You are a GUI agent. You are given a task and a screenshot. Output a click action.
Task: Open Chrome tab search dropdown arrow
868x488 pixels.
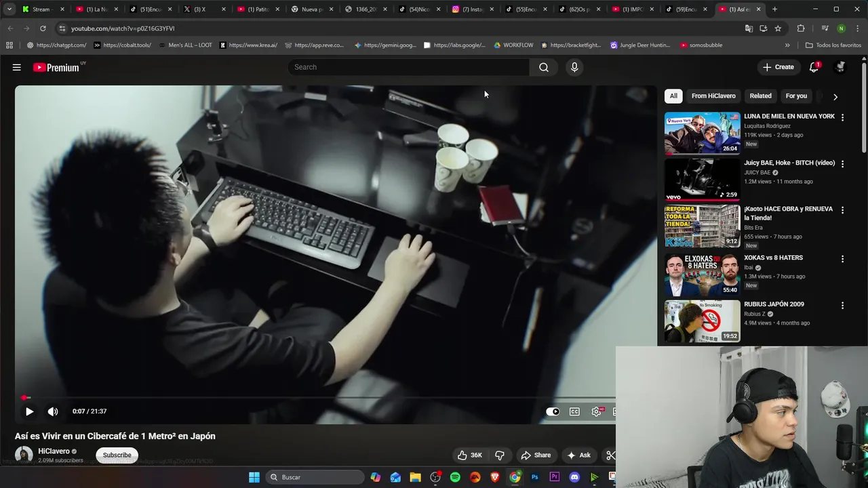(x=9, y=9)
